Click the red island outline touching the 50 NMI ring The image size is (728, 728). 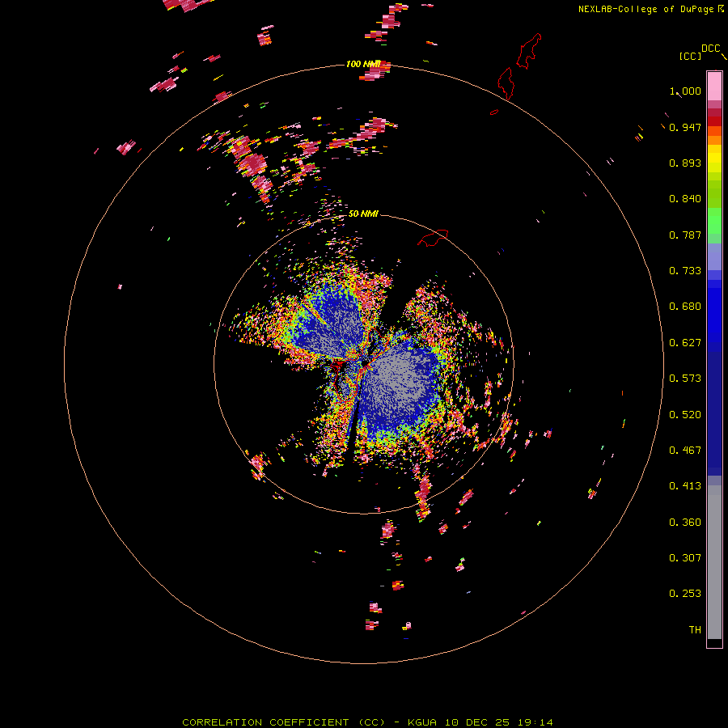434,238
